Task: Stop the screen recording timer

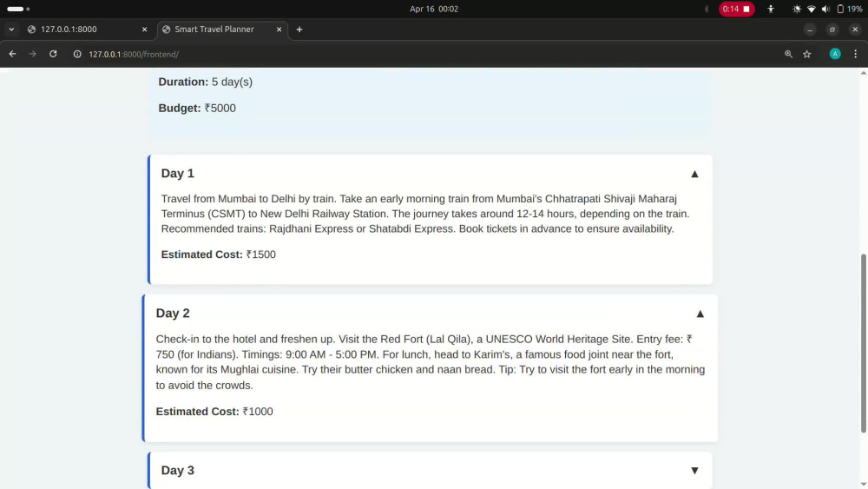Action: click(x=736, y=9)
